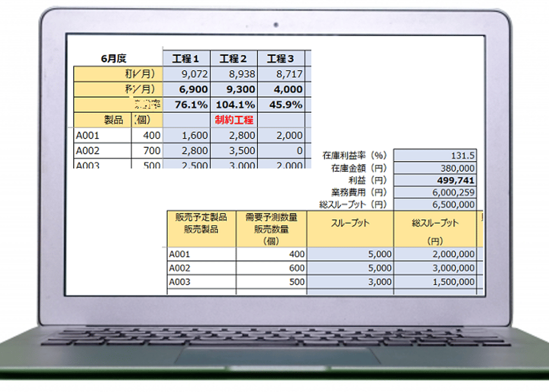Screen dimensions: 549x392
Task: Click the 需要予測数量 販売数量 header
Action: pos(272,229)
